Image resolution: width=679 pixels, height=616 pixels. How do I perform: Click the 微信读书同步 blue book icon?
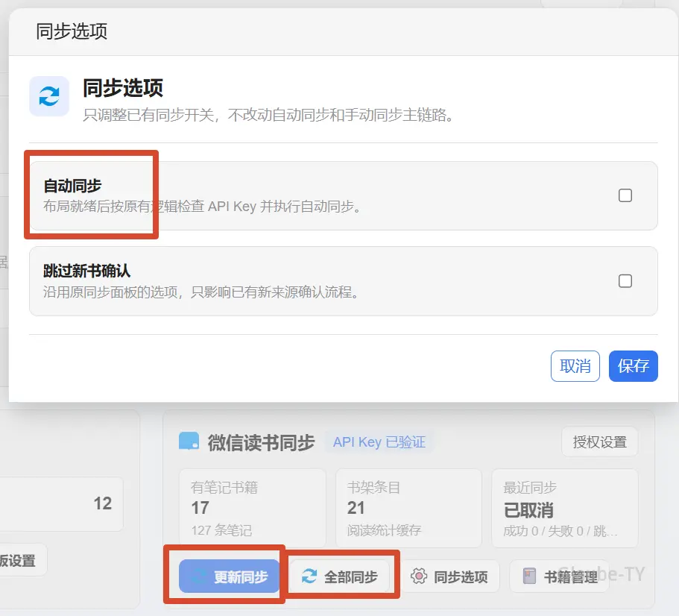click(189, 441)
